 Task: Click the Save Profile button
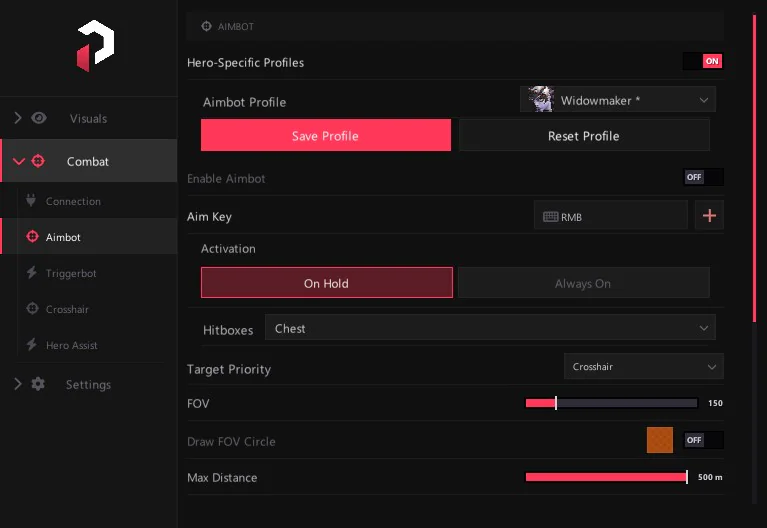pos(326,135)
